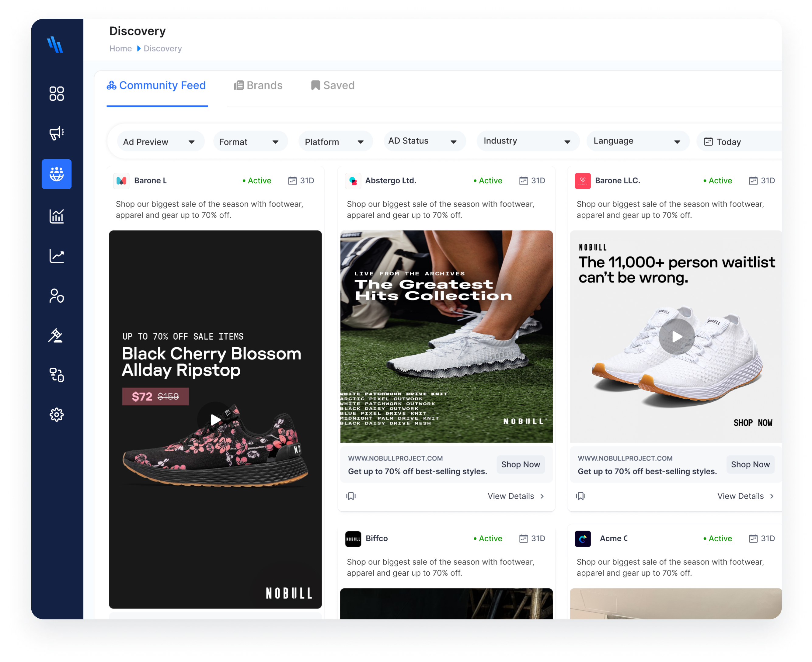The image size is (812, 662).
Task: Click the Discovery page title
Action: click(x=138, y=31)
